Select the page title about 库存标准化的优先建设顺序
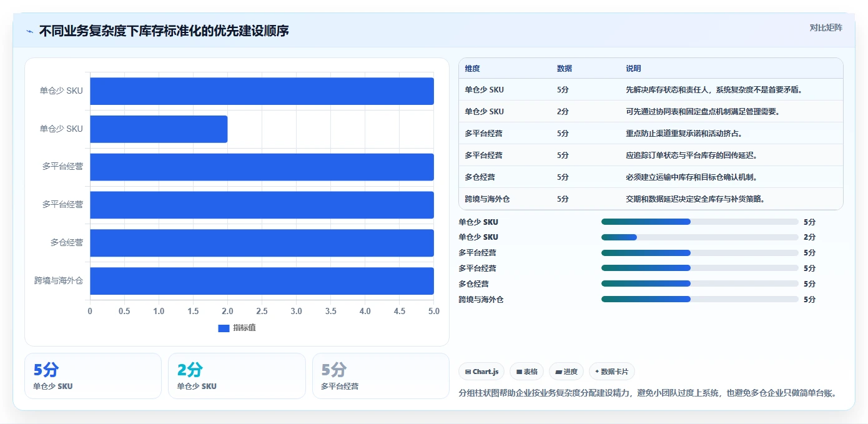Screen dimensions: 868x424 pos(164,31)
